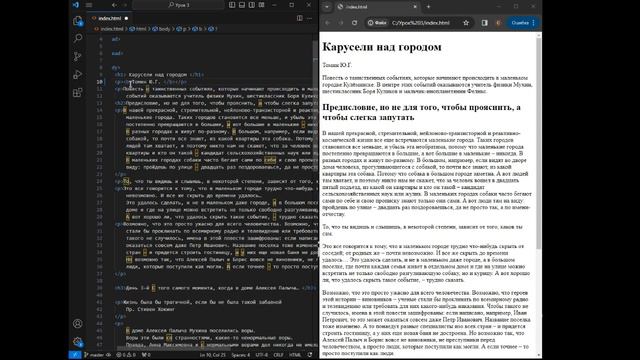
Task: Click the VS Code command center search box
Action: pos(178,5)
